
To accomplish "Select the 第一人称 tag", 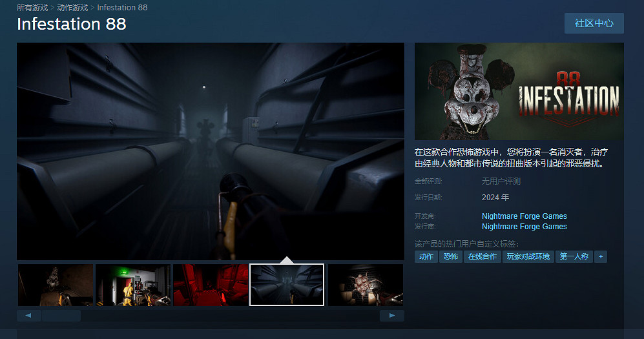I will click(x=574, y=256).
